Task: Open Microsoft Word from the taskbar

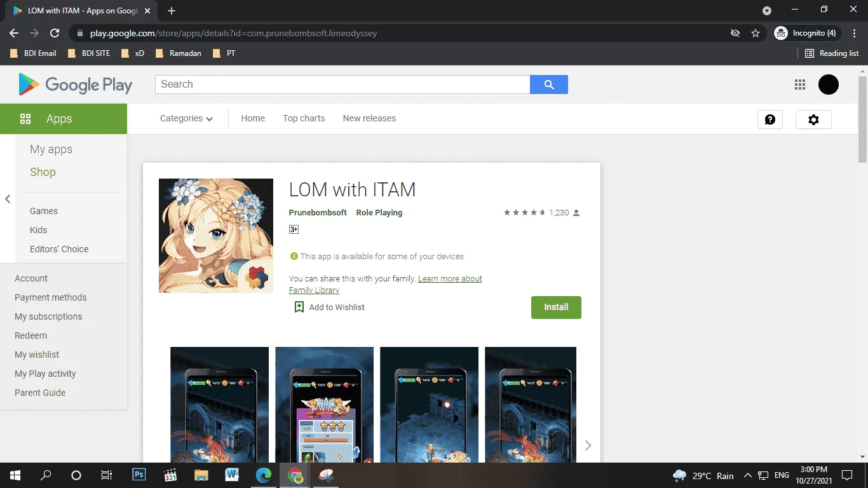Action: click(x=232, y=475)
